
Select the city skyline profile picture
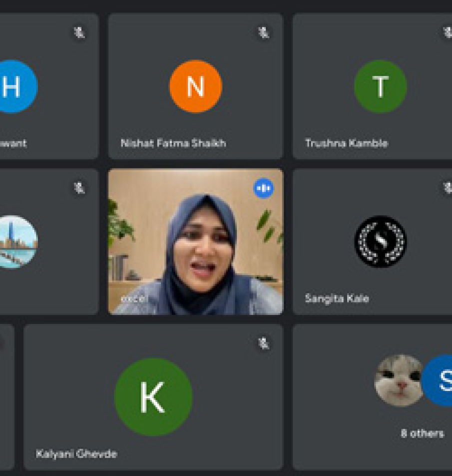(x=17, y=241)
